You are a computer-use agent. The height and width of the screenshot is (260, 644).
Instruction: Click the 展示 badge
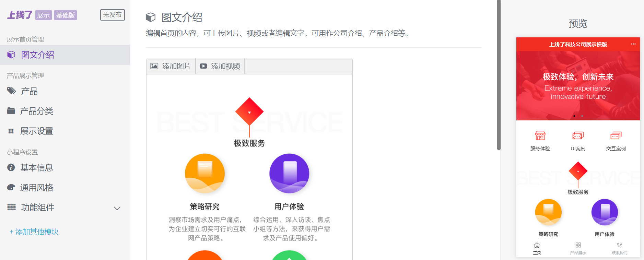pos(44,15)
